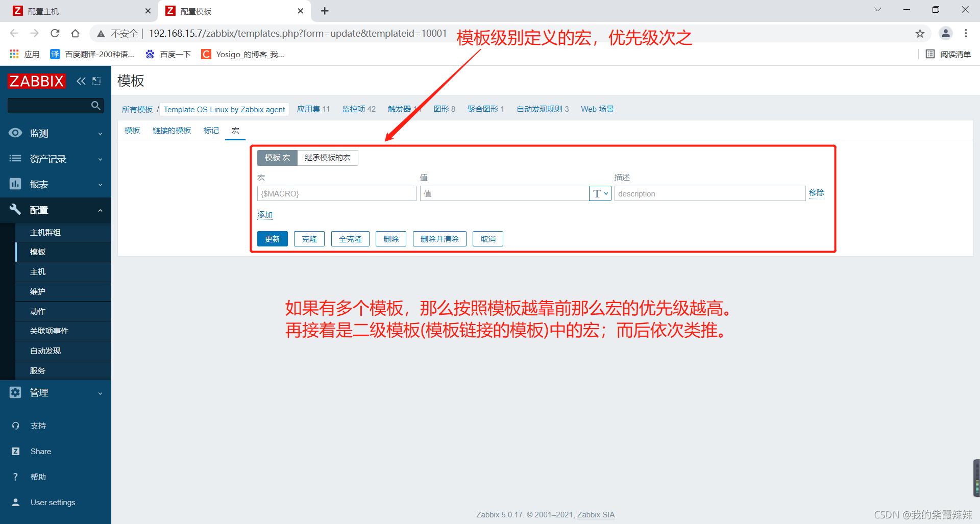Viewport: 980px width, 524px height.
Task: Open Chrome three-dot menu
Action: point(966,34)
